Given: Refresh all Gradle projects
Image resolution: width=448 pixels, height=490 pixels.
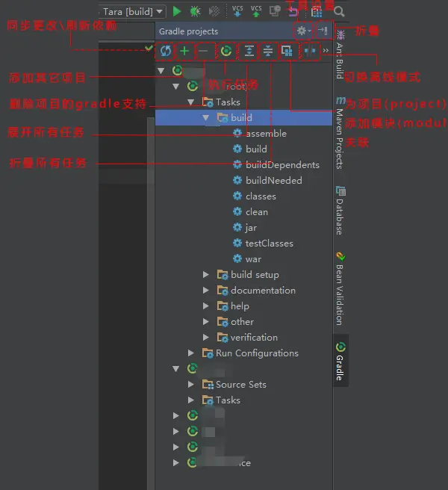Looking at the screenshot, I should (x=166, y=51).
